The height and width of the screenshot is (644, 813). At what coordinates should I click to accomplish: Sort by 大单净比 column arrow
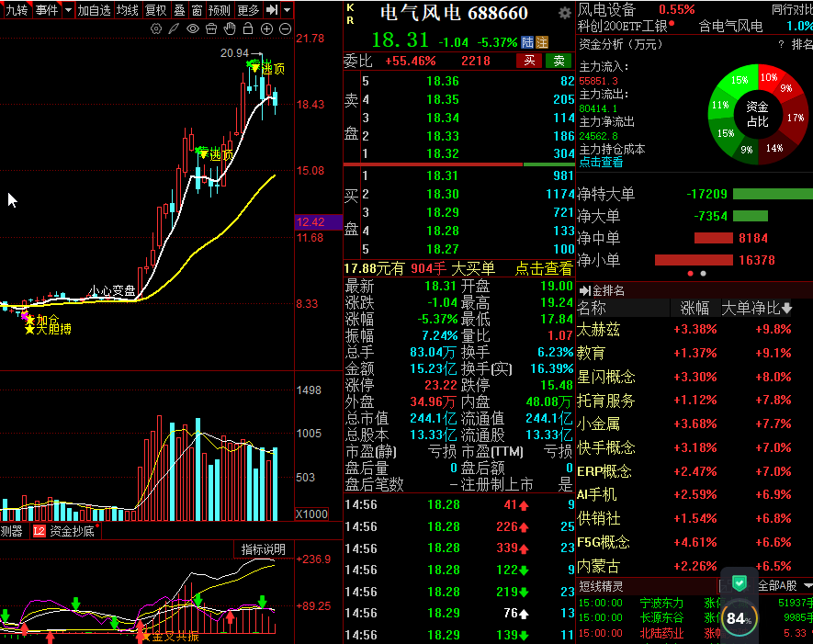786,309
